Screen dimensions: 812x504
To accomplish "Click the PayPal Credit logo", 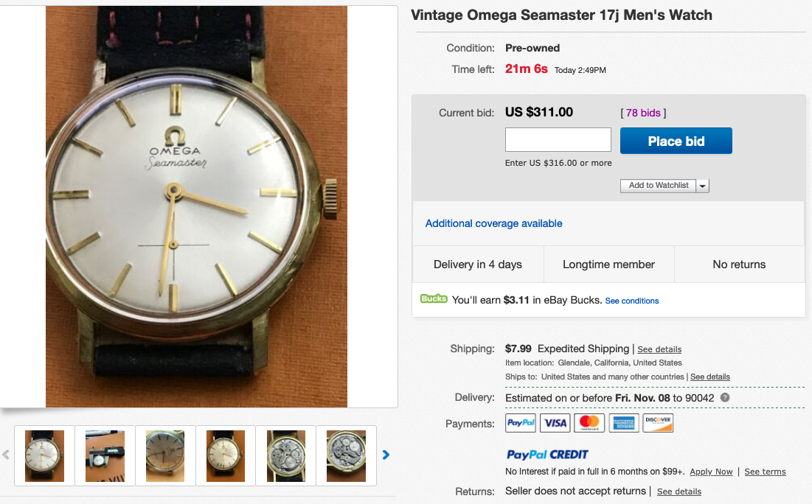I will (547, 455).
